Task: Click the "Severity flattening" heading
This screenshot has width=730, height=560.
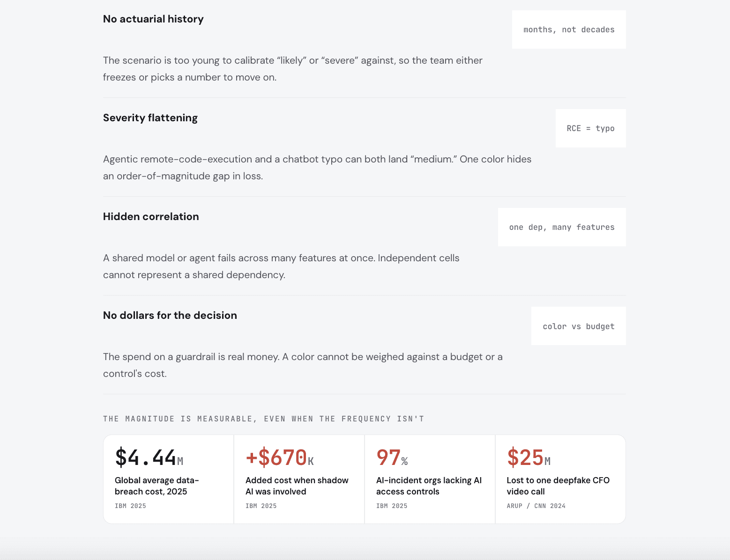Action: (x=150, y=118)
